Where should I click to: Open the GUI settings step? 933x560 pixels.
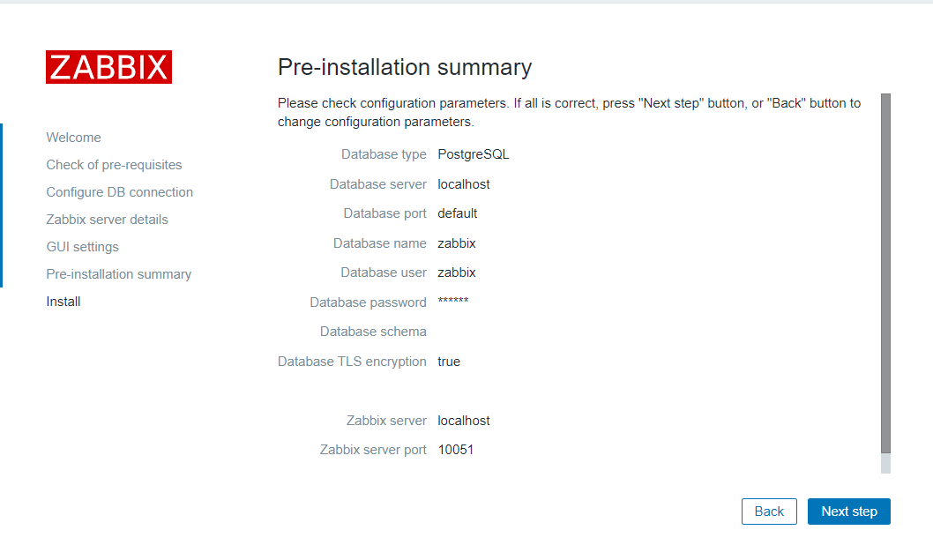82,247
